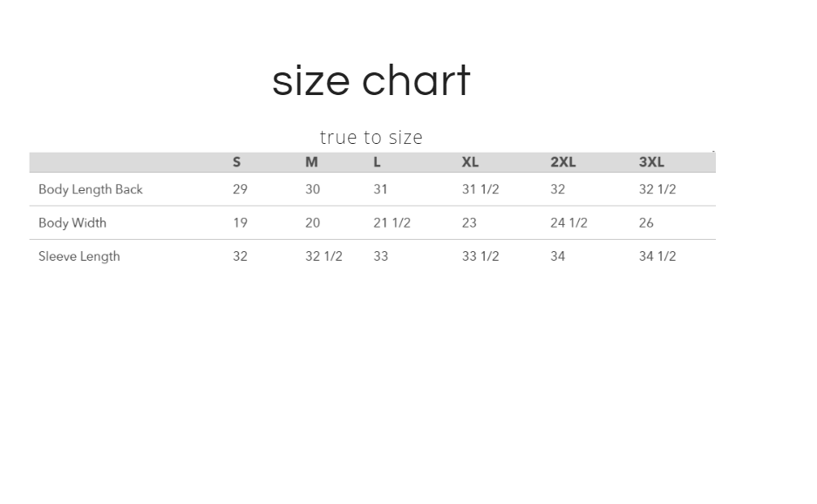Viewport: 817px width, 504px height.
Task: Click Sleeve Length value for XL
Action: [x=480, y=256]
